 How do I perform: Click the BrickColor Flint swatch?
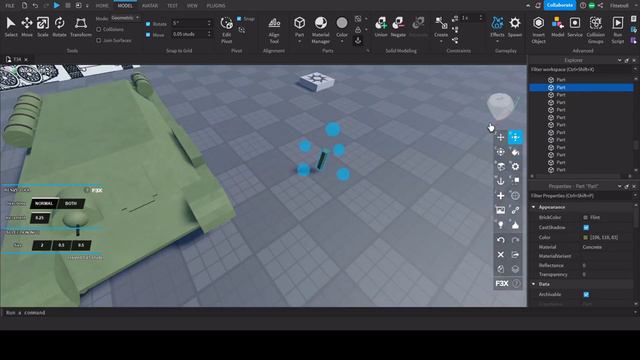(586, 218)
